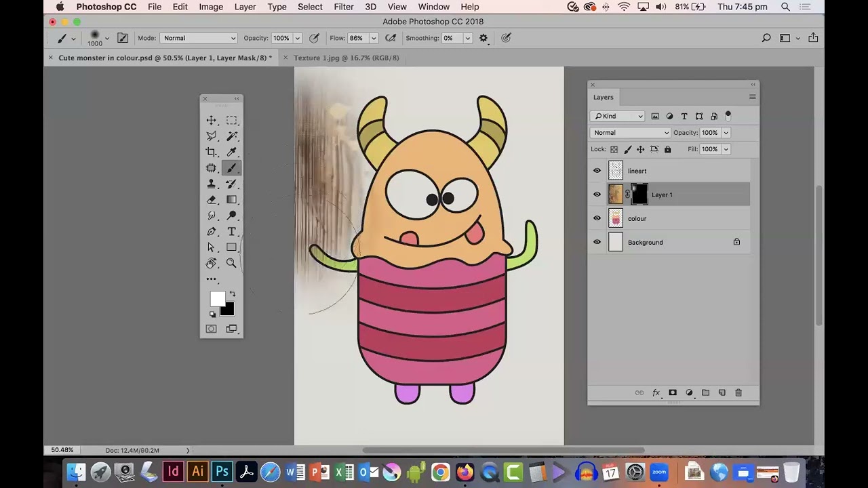Select the Path Selection tool
The height and width of the screenshot is (488, 868).
(212, 247)
